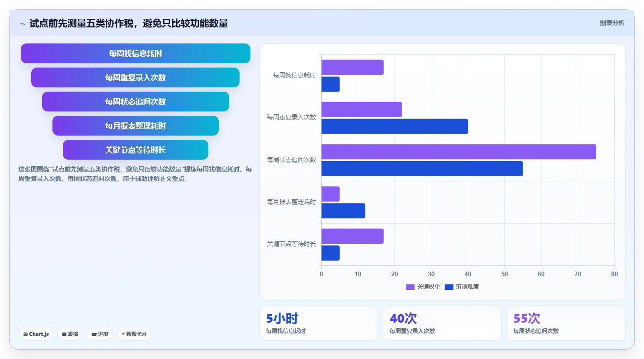This screenshot has height=359, width=644.
Task: Click the 进度 tag chip
Action: 100,334
